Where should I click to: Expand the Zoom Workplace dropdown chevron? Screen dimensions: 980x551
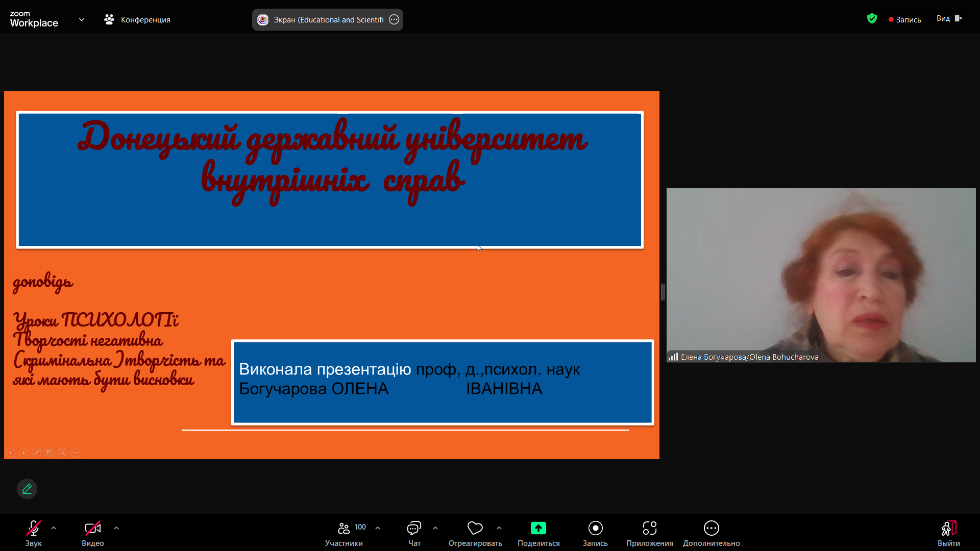pos(82,19)
